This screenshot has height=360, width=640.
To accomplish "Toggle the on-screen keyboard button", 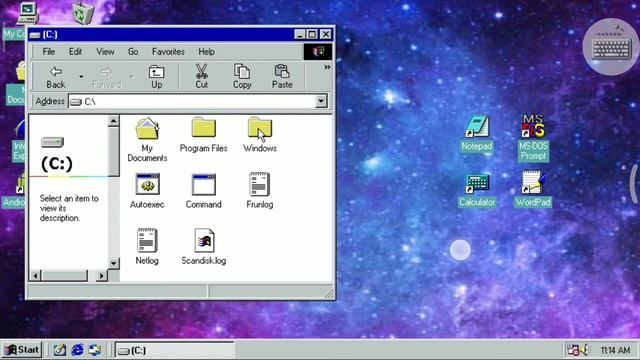I will [x=611, y=47].
